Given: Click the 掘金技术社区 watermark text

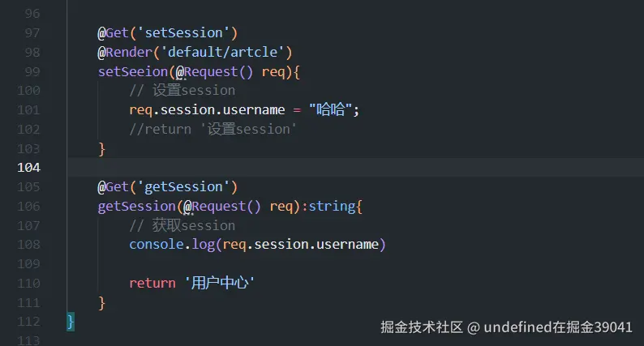Looking at the screenshot, I should tap(422, 327).
